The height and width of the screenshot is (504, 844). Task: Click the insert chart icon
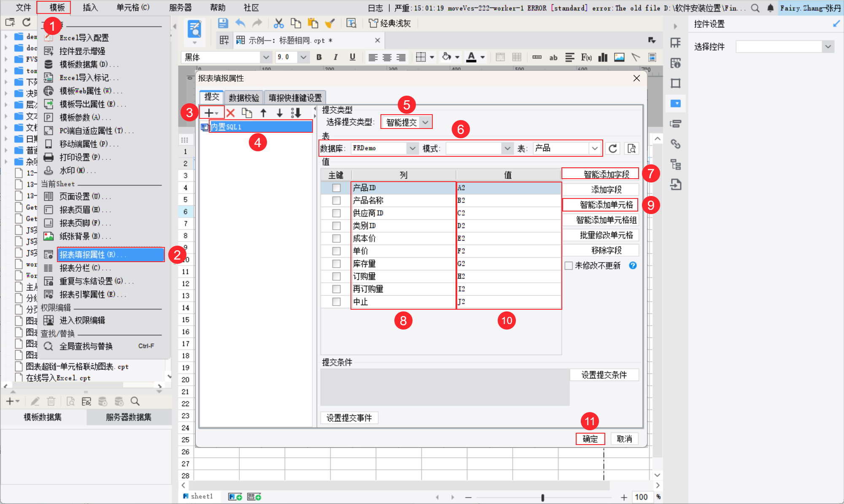coord(603,57)
